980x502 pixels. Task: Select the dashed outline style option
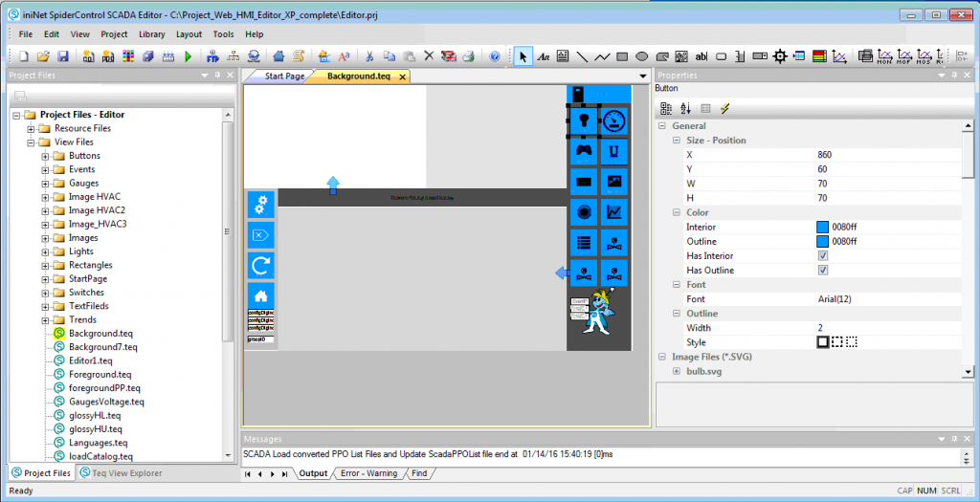836,342
